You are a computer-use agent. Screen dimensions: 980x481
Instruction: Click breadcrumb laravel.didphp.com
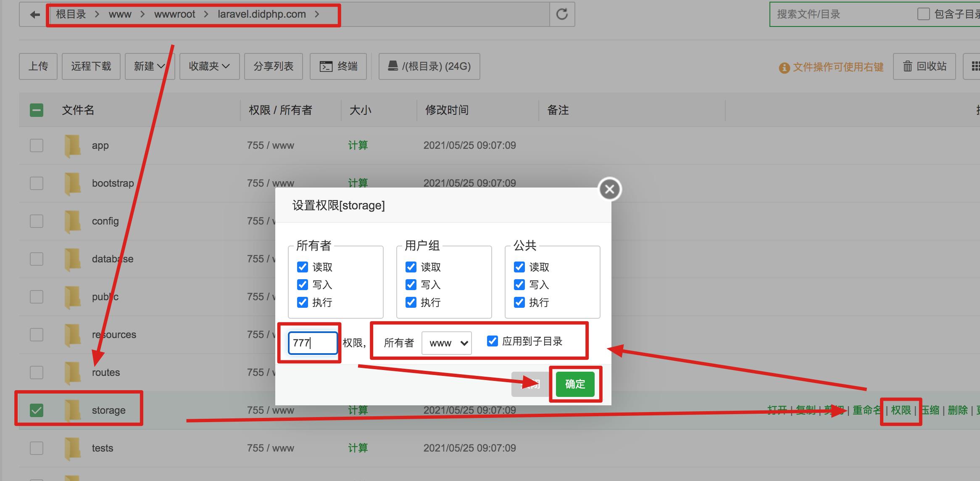[262, 14]
